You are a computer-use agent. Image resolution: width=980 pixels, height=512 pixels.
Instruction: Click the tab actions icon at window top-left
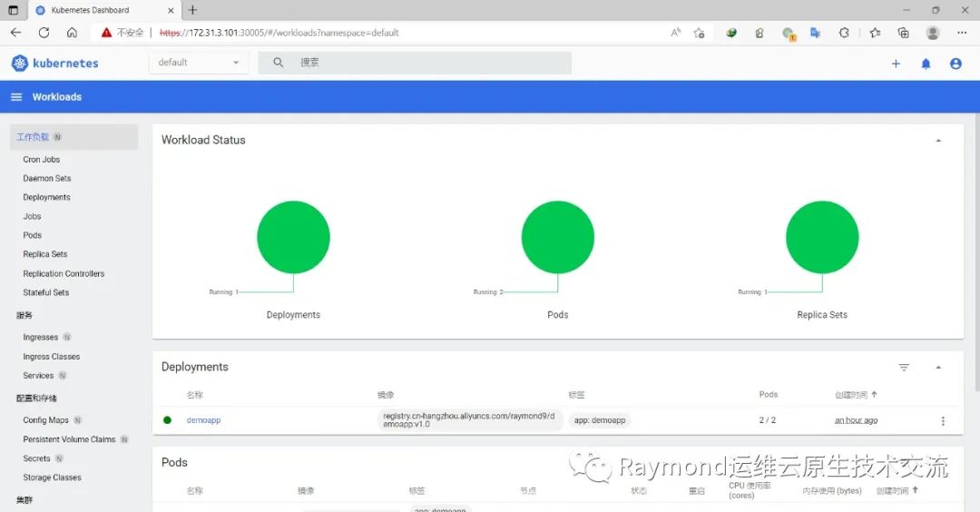[13, 10]
